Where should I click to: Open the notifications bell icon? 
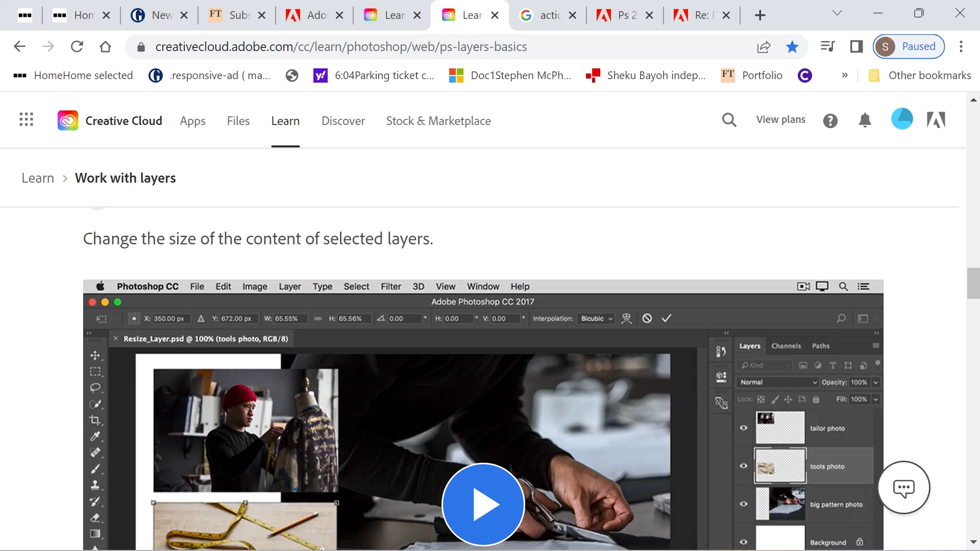[865, 120]
